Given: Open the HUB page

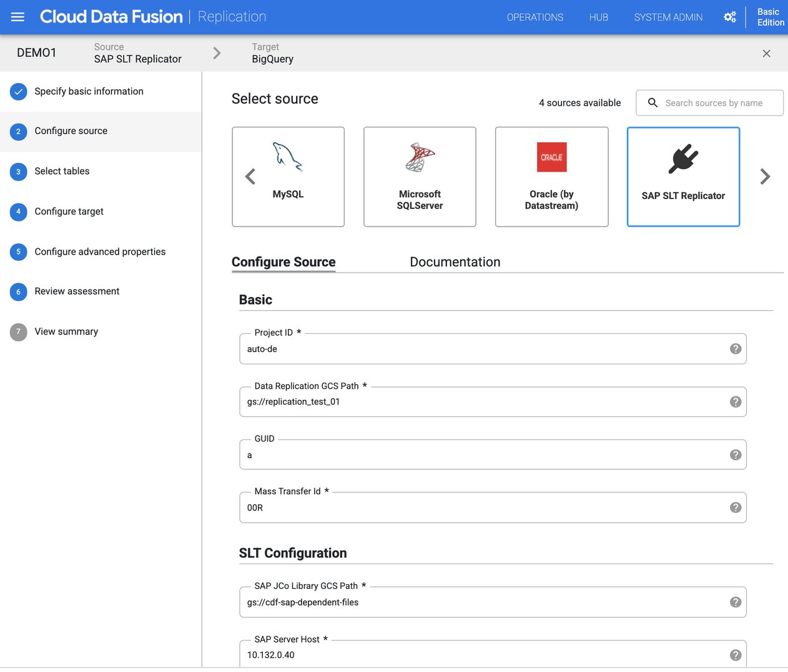Looking at the screenshot, I should pos(598,17).
